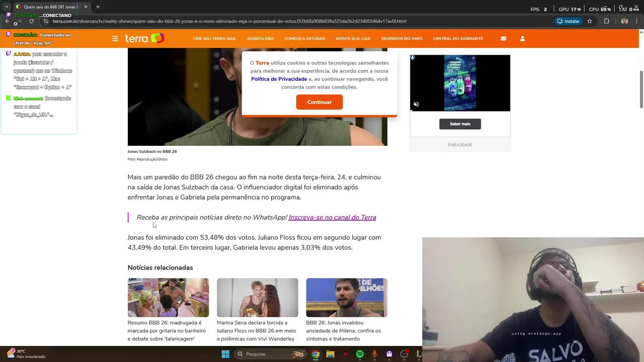Image resolution: width=644 pixels, height=362 pixels.
Task: Click the browser address bar URL
Action: click(229, 21)
